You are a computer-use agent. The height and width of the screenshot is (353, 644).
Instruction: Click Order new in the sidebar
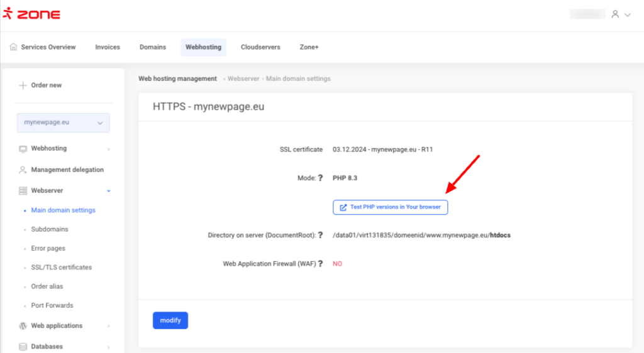click(x=46, y=85)
